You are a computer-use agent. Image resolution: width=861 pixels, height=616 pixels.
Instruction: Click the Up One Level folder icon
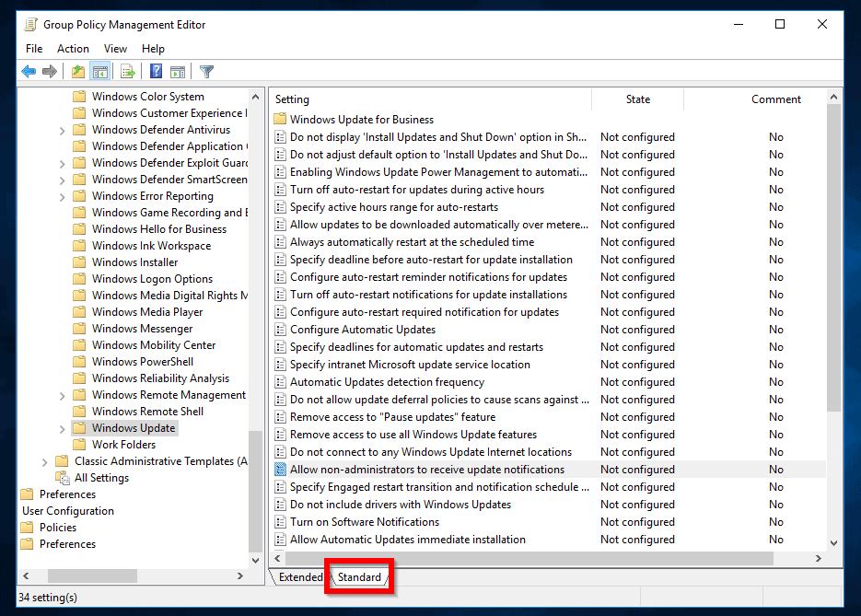(79, 72)
